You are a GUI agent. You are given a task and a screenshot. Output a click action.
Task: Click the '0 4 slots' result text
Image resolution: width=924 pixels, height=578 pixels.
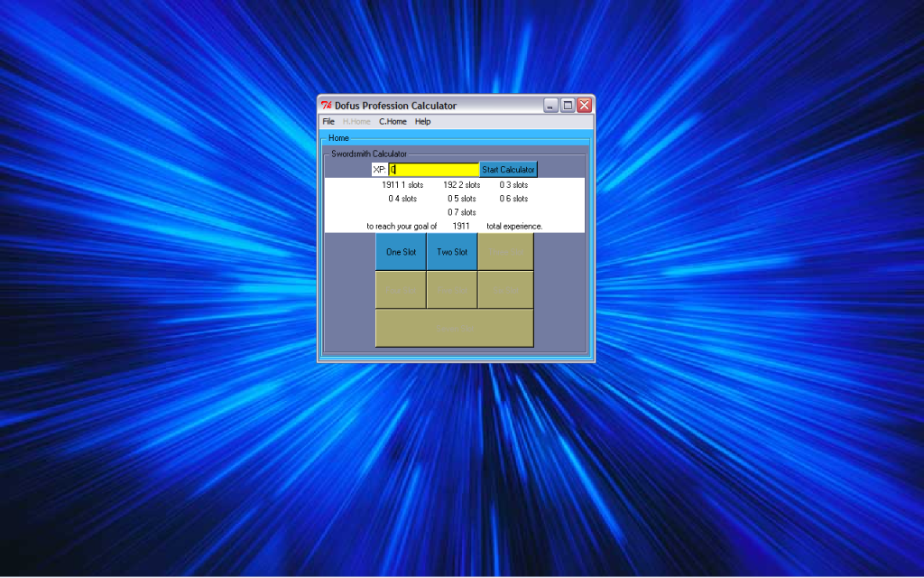coord(402,199)
